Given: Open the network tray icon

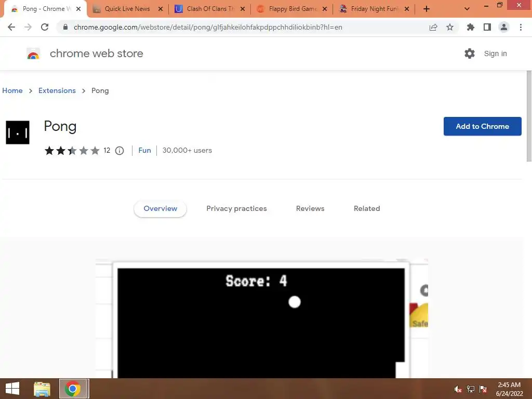Looking at the screenshot, I should [471, 389].
